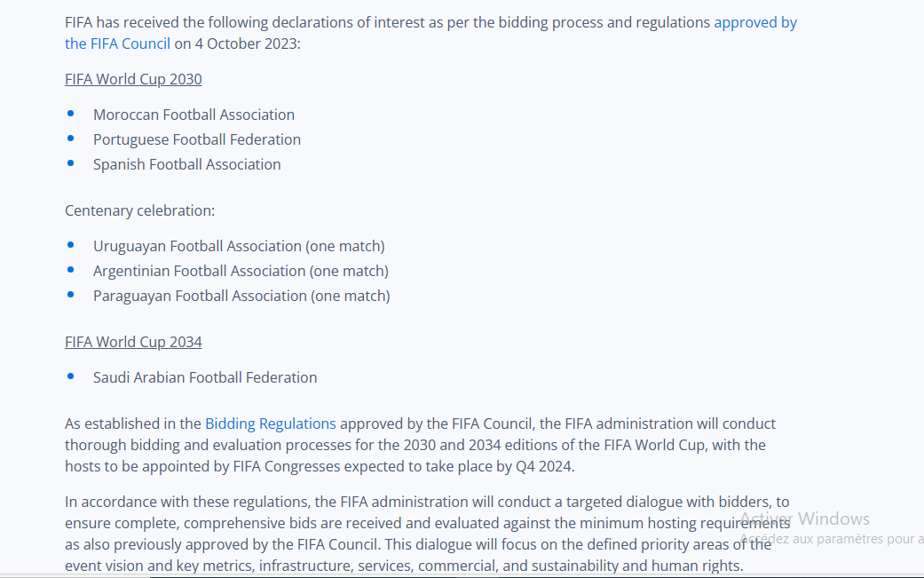924x578 pixels.
Task: Click the bullet beside Portuguese Football Federation
Action: (x=71, y=139)
